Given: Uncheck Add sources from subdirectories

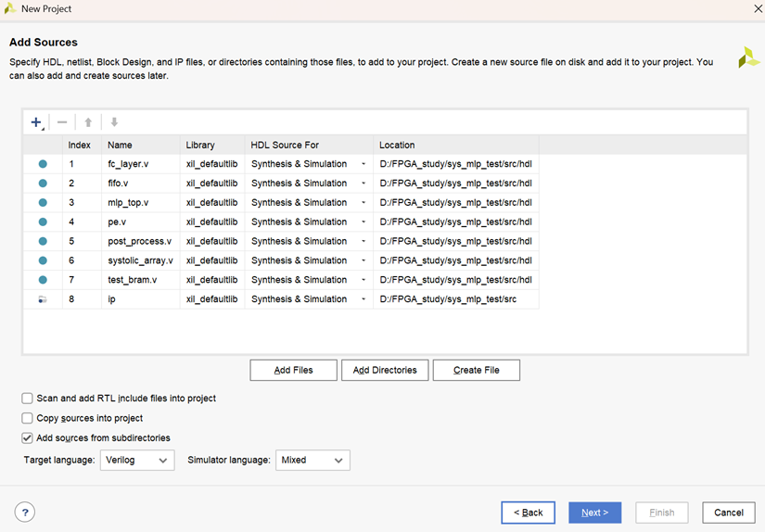Looking at the screenshot, I should (28, 437).
